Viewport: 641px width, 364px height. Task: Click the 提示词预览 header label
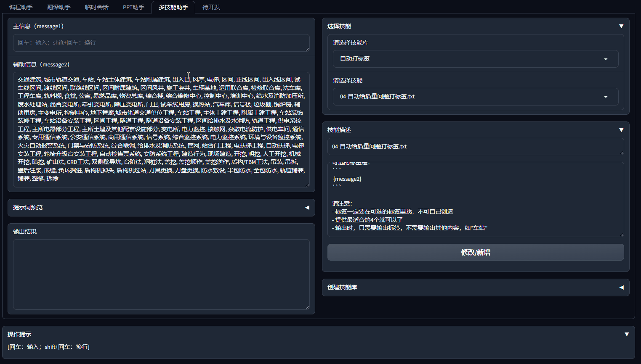28,207
